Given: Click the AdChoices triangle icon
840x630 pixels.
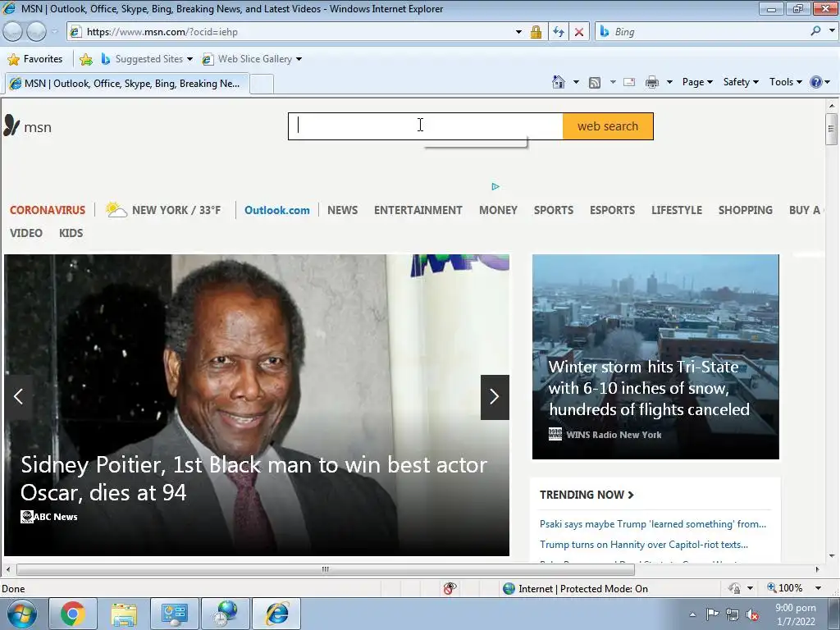Looking at the screenshot, I should [495, 186].
